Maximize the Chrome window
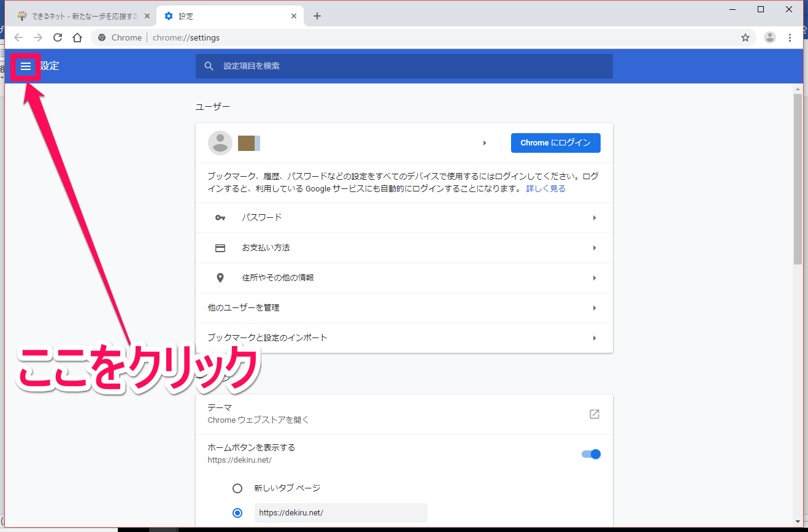 761,9
